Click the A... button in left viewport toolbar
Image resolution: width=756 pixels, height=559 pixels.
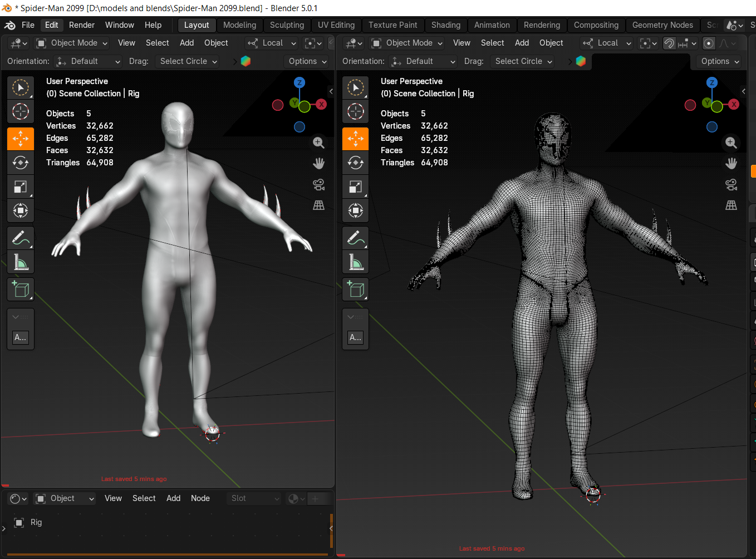point(21,337)
